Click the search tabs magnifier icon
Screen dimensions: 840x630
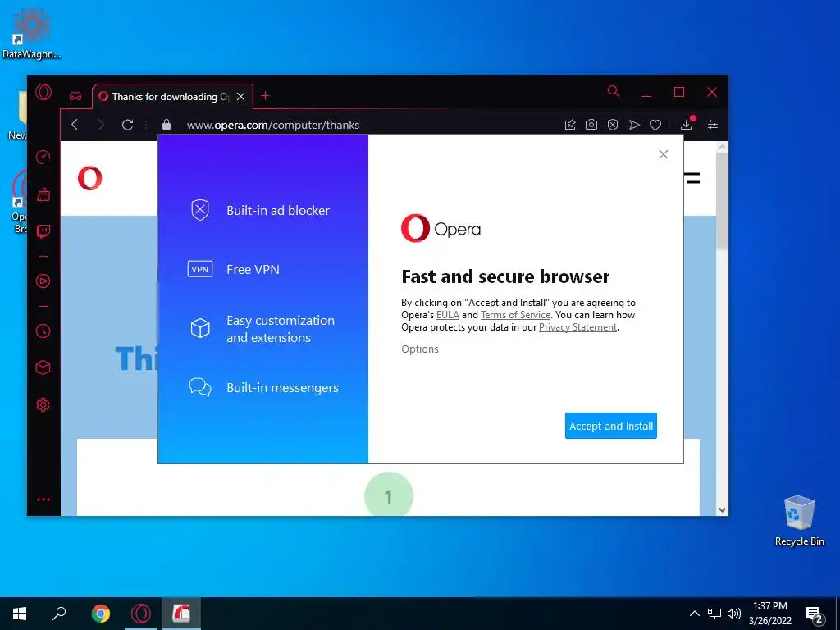[x=614, y=91]
